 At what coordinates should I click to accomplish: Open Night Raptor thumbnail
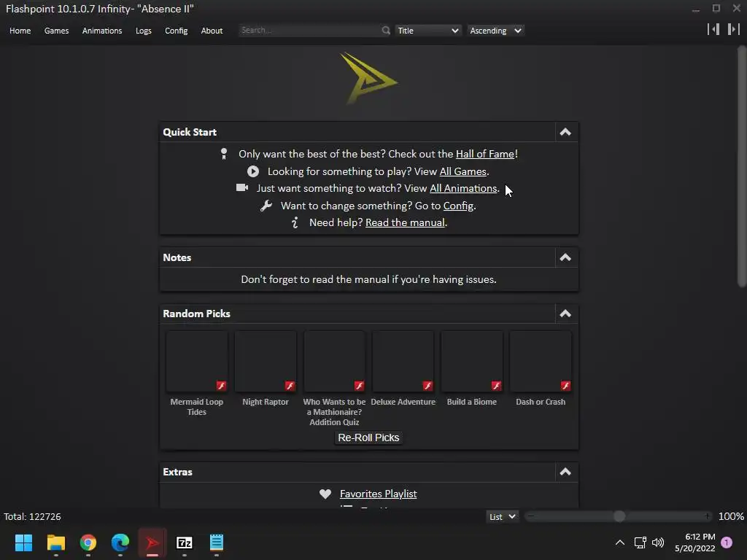[x=266, y=362]
